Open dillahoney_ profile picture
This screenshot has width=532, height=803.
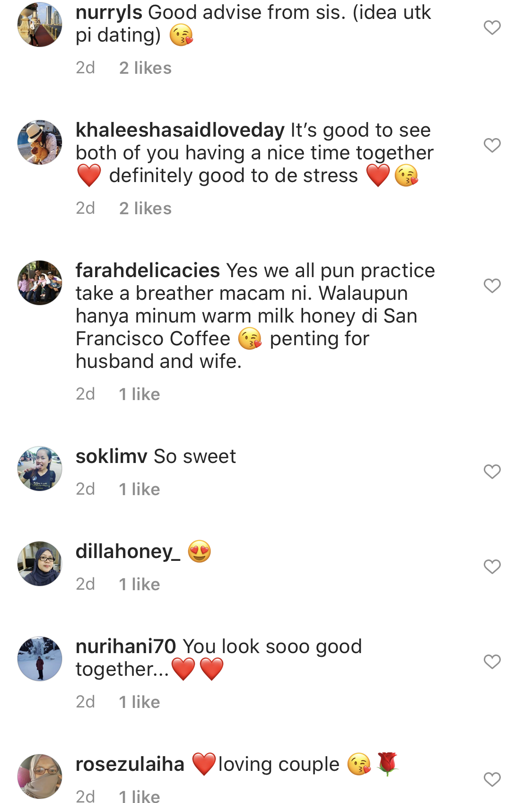click(40, 564)
